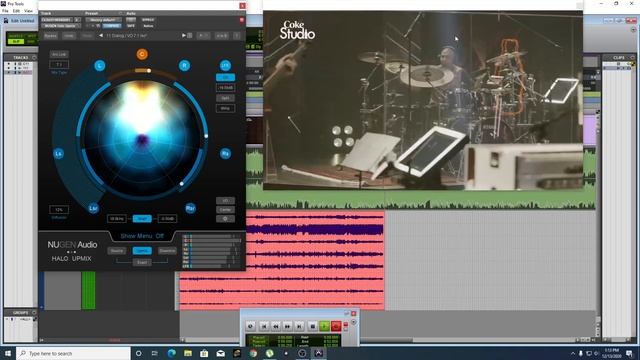640x360 pixels.
Task: Select the Rsr rear channel icon
Action: point(191,208)
